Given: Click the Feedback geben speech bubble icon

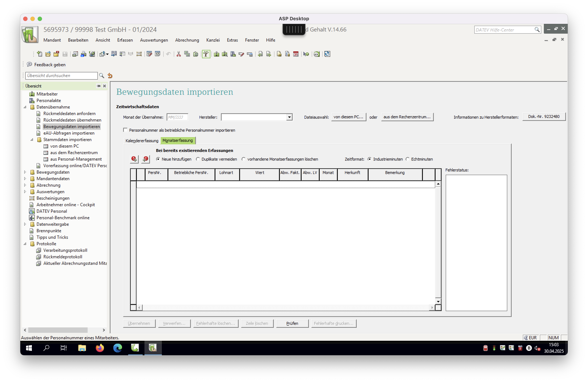Looking at the screenshot, I should pos(29,64).
